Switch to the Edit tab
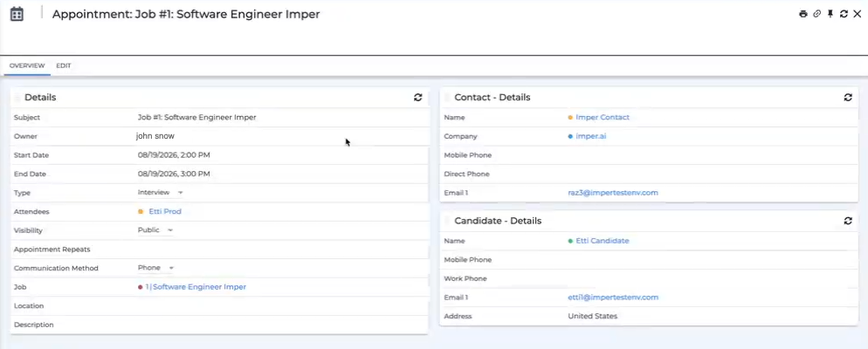Image resolution: width=868 pixels, height=349 pixels. (x=64, y=65)
